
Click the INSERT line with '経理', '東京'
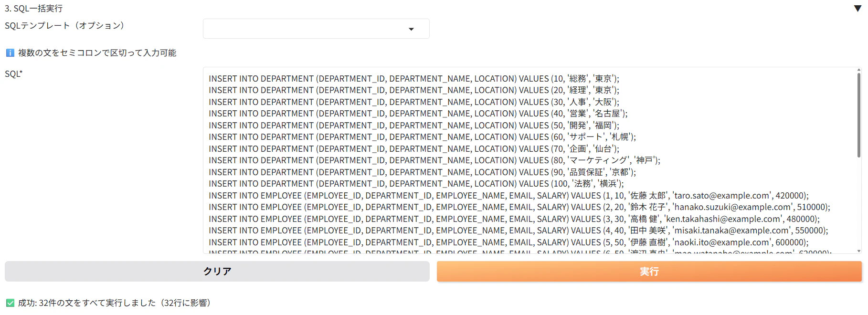pos(414,90)
